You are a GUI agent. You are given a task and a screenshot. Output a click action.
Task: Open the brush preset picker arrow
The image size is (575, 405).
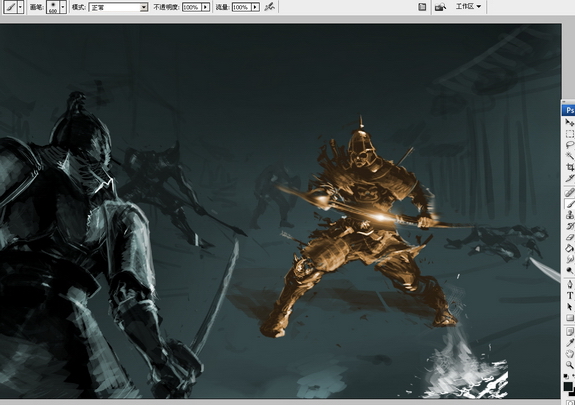tap(63, 7)
